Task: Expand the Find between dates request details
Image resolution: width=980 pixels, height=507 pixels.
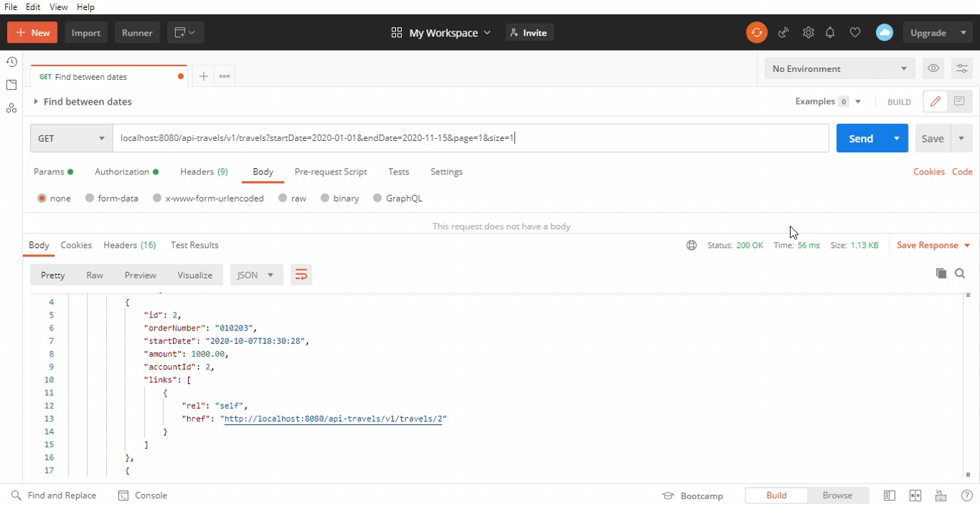Action: click(36, 102)
